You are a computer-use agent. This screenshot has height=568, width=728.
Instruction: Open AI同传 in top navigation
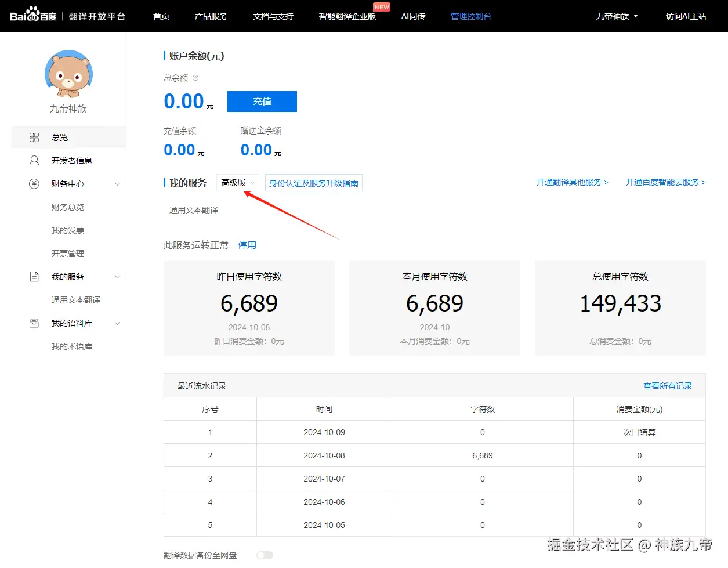tap(413, 16)
